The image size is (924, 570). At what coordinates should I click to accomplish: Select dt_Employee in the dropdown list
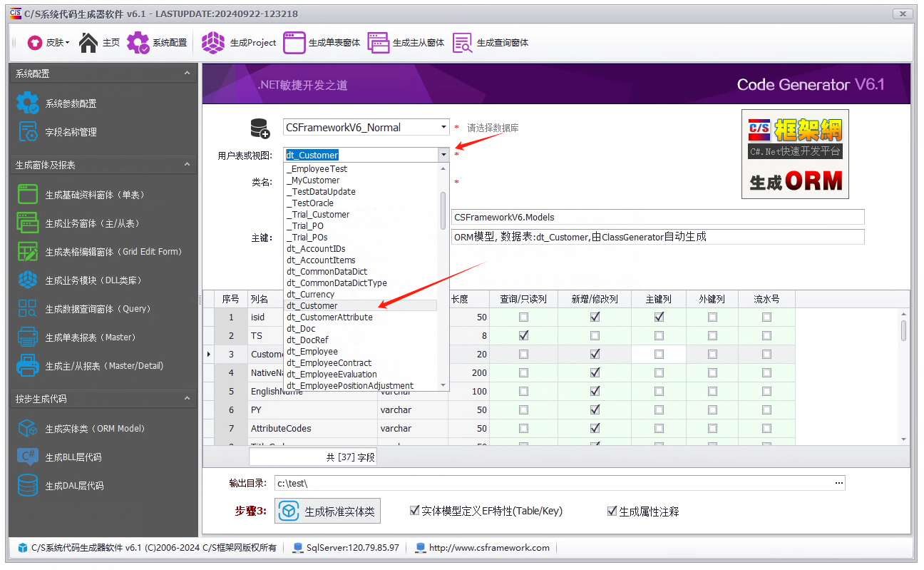[361, 351]
